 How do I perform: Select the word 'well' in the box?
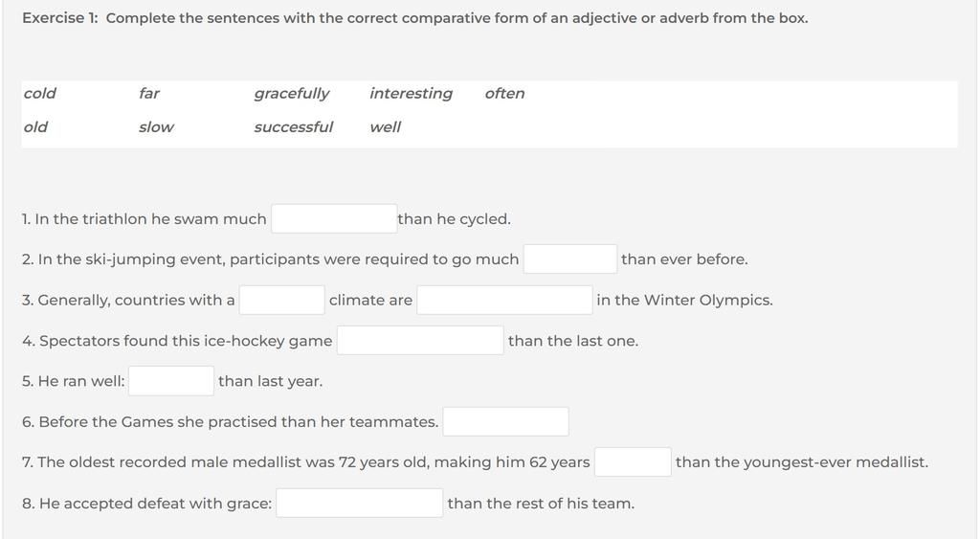click(385, 127)
